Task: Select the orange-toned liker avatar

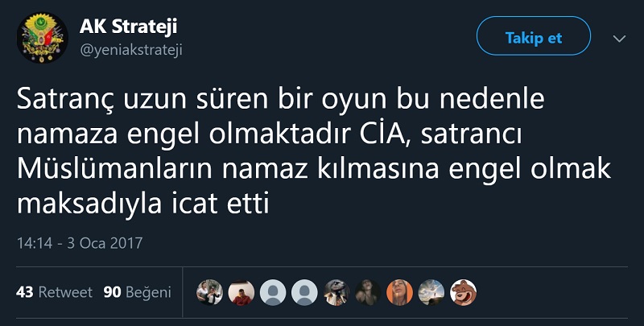Action: (399, 291)
